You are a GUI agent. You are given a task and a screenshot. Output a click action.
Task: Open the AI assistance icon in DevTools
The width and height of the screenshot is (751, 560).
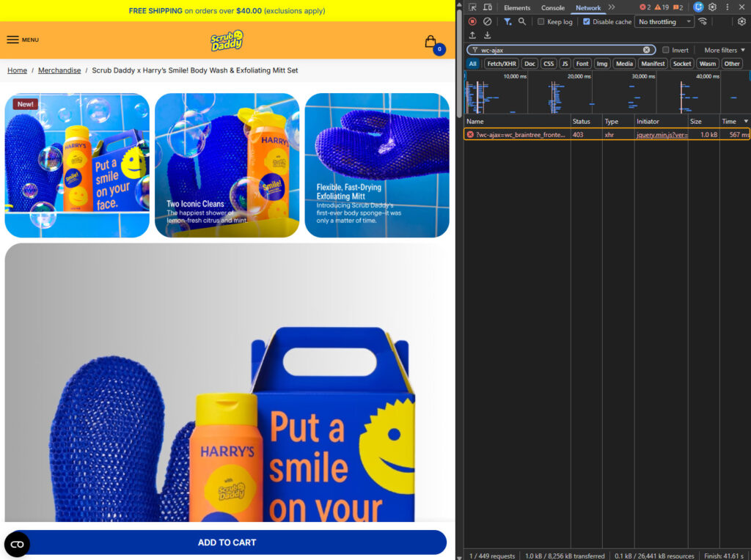pyautogui.click(x=698, y=7)
